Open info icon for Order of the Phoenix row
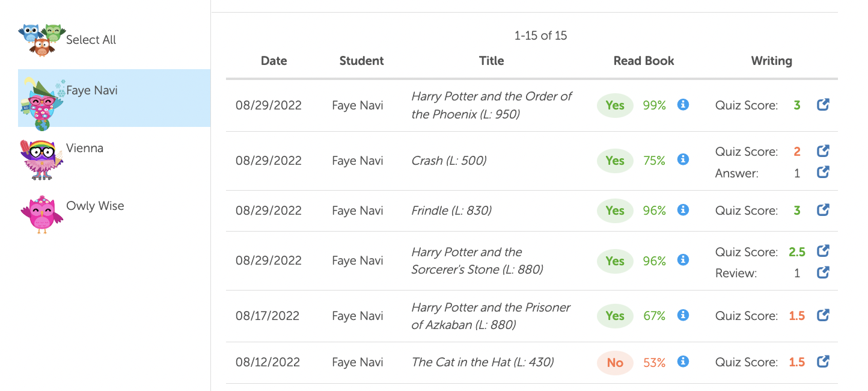This screenshot has width=868, height=391. (x=683, y=105)
